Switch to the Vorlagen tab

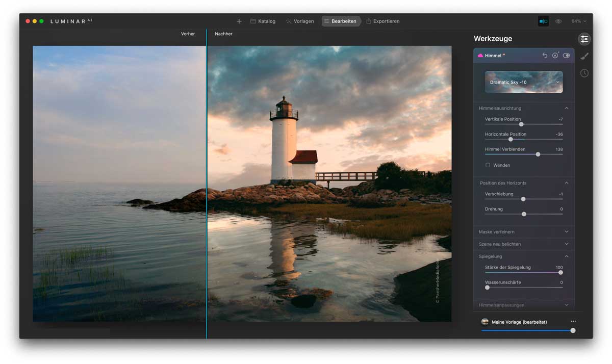pos(300,21)
